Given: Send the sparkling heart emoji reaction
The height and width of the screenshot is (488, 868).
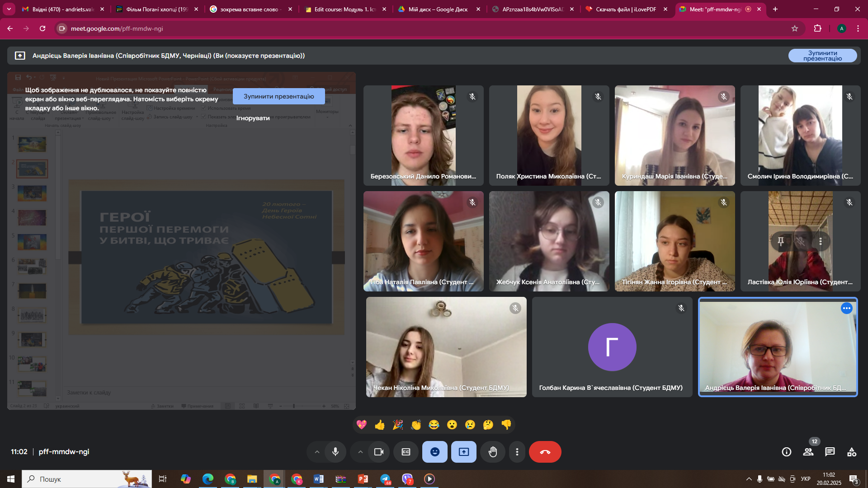Looking at the screenshot, I should tap(362, 425).
